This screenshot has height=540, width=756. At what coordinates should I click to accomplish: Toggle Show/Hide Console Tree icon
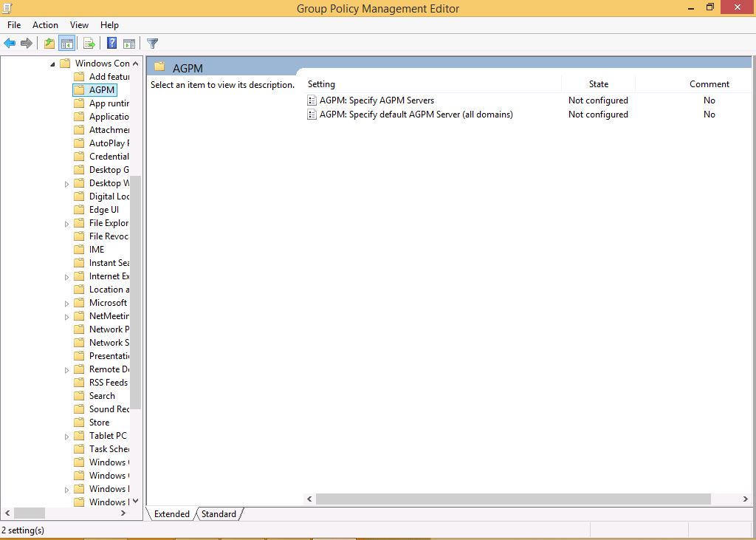pyautogui.click(x=66, y=44)
